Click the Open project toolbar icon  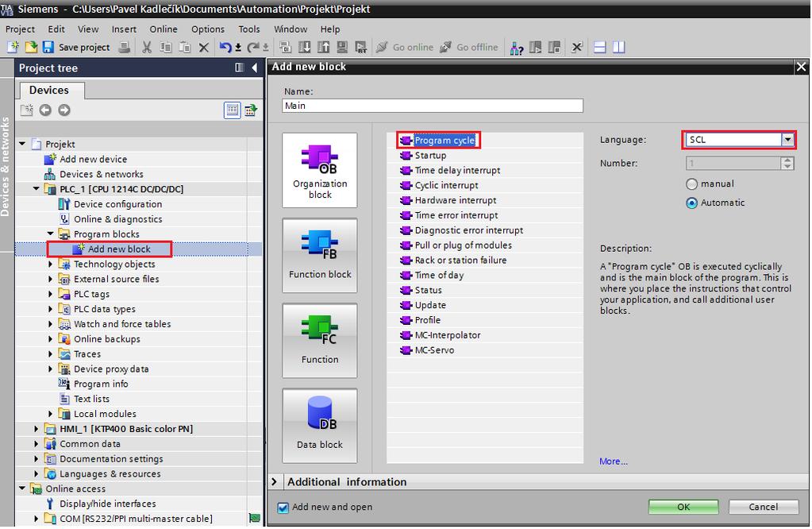tap(31, 47)
